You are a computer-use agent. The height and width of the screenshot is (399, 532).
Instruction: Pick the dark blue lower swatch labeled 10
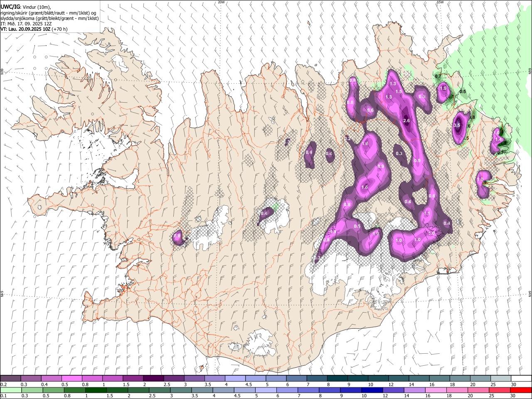pyautogui.click(x=372, y=390)
